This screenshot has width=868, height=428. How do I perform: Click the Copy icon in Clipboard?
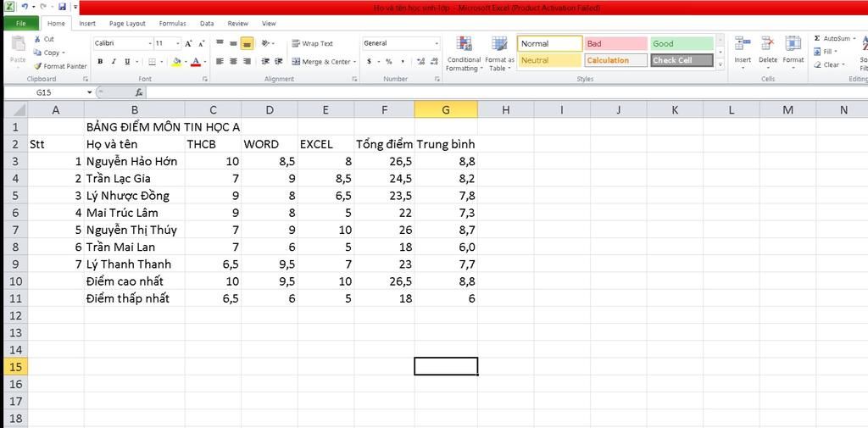(37, 53)
